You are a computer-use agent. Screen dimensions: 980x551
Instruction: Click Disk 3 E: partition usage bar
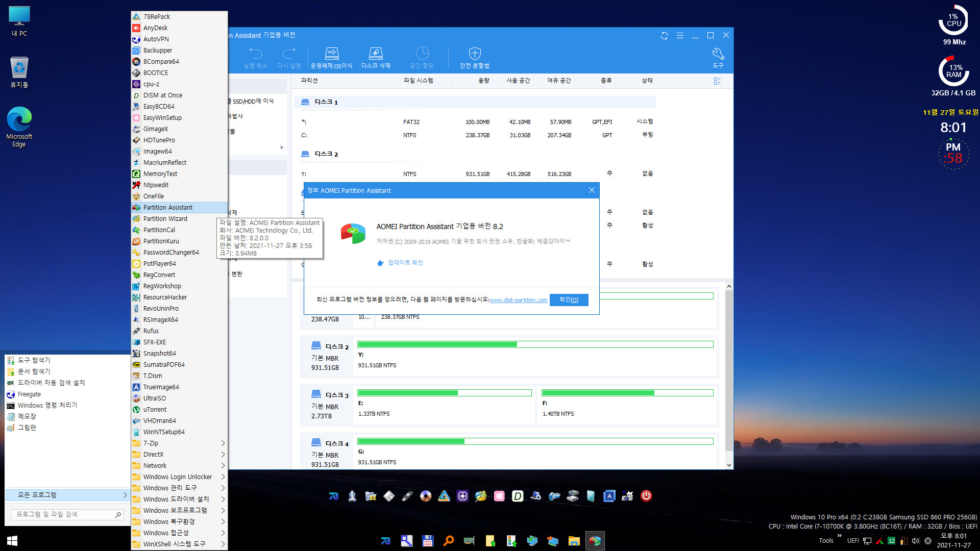(444, 393)
